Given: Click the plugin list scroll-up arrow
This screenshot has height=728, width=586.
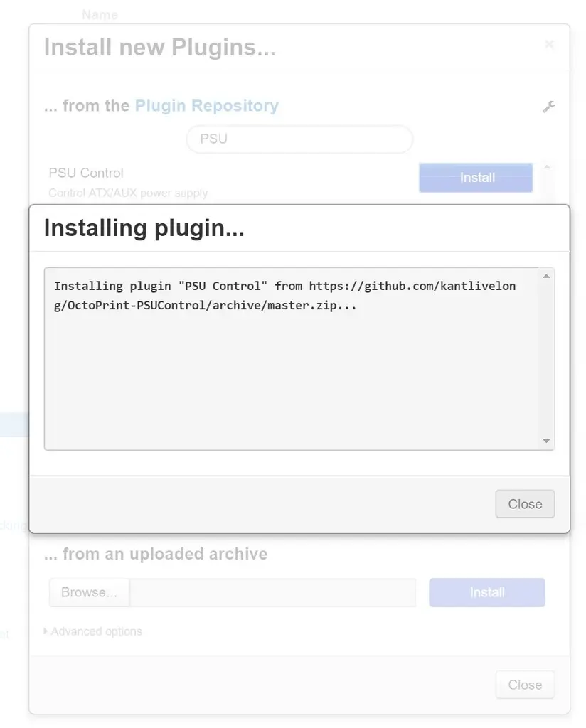Looking at the screenshot, I should [547, 167].
